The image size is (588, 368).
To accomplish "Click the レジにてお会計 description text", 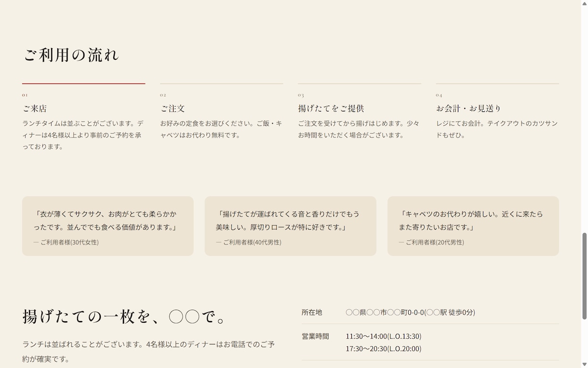I will point(497,129).
